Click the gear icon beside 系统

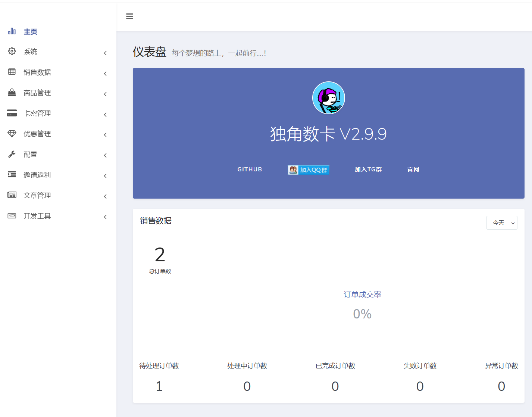(x=12, y=52)
